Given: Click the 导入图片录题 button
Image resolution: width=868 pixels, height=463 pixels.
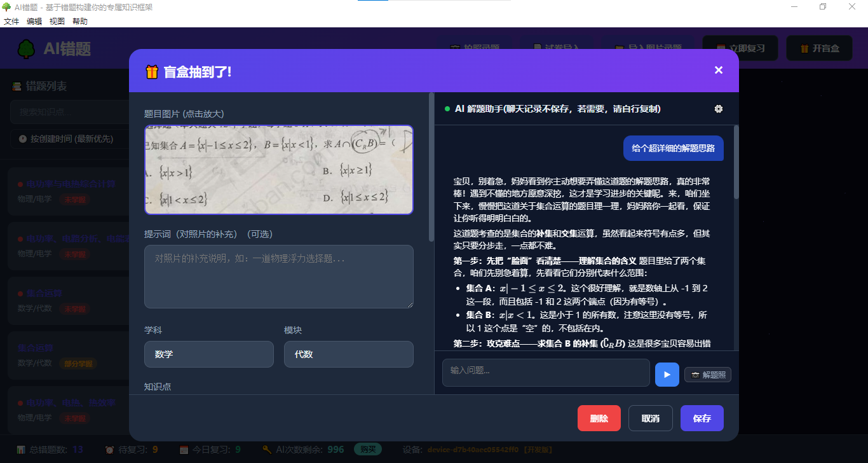Looking at the screenshot, I should point(648,48).
